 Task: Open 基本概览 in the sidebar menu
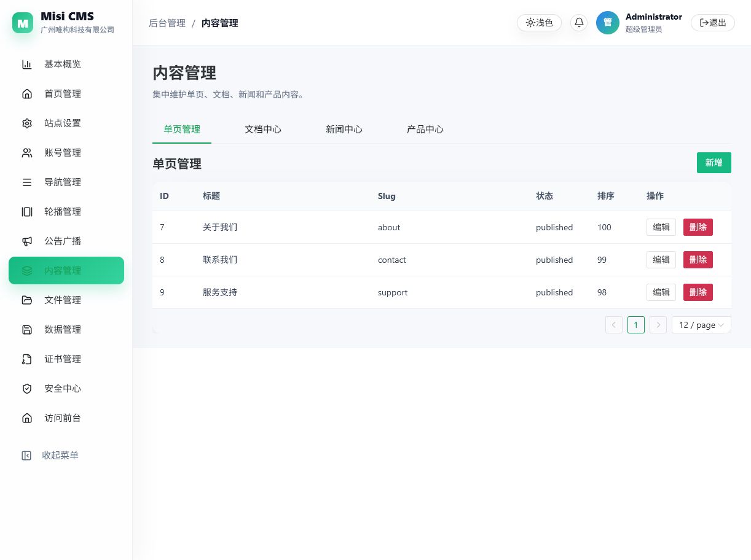[x=66, y=64]
